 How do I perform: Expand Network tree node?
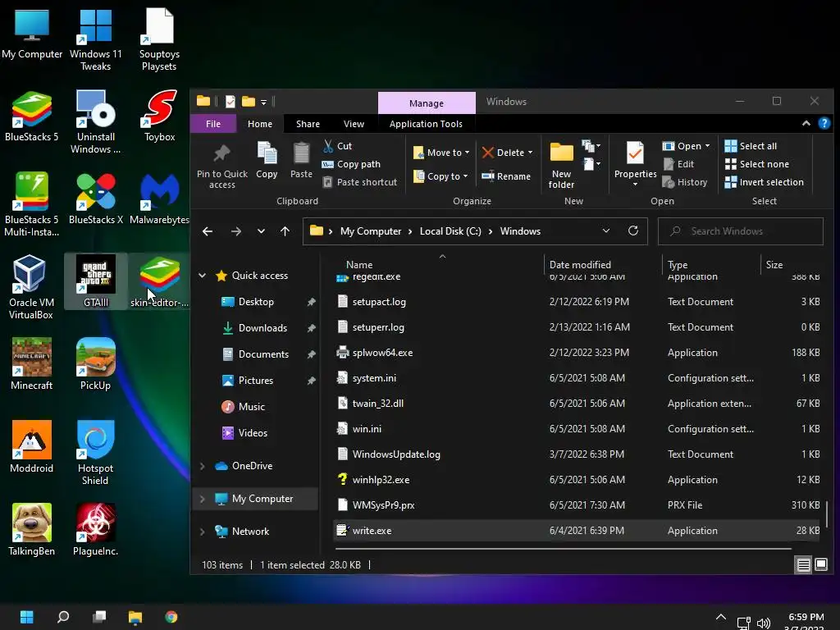[x=202, y=532]
